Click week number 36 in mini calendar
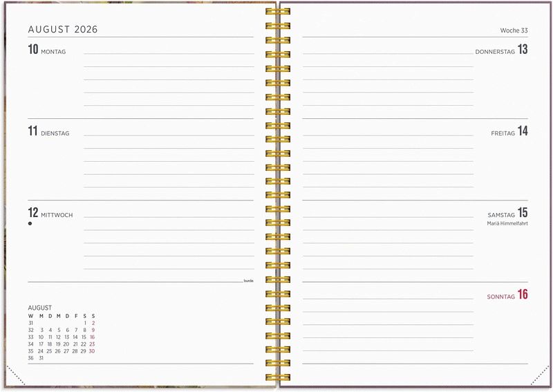 (30, 358)
